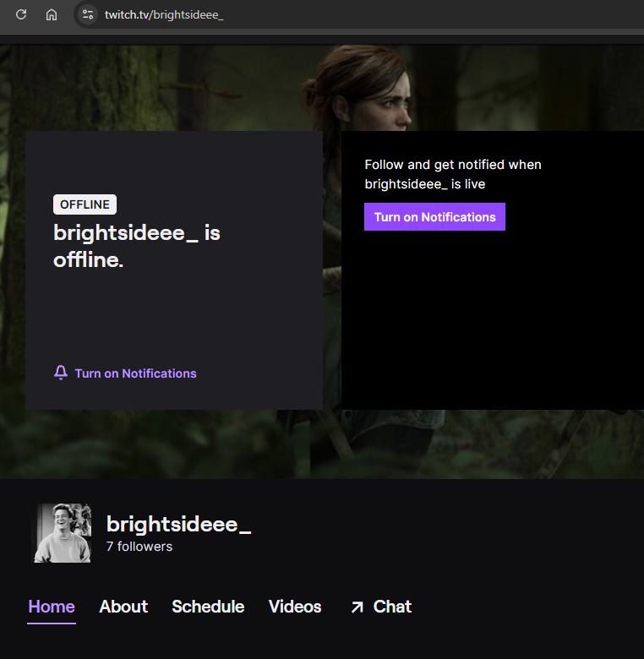Click the brightsideee_ channel name heading
Screen dimensions: 644x659
pyautogui.click(x=178, y=524)
